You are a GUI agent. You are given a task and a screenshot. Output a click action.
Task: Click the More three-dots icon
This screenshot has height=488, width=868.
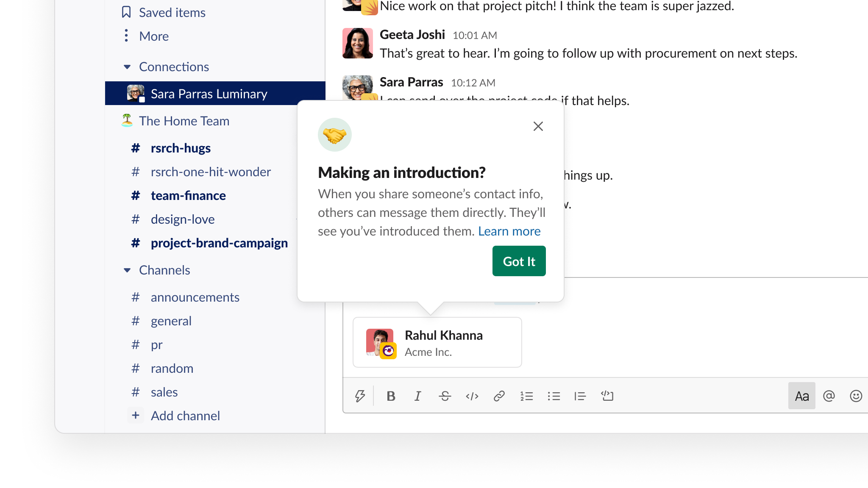pos(126,36)
